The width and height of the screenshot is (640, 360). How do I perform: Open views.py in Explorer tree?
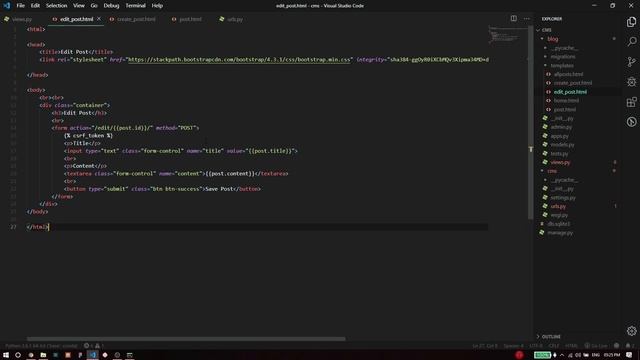pos(560,162)
